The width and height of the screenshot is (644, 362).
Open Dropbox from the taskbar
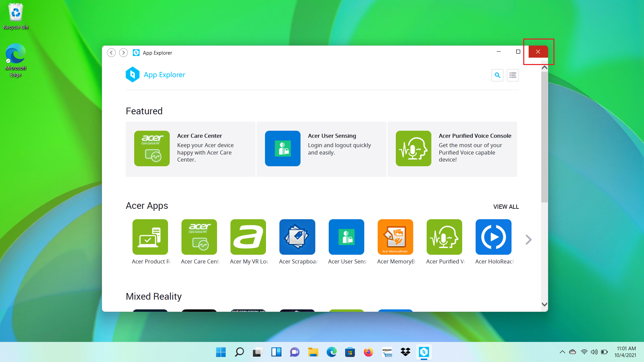point(406,352)
